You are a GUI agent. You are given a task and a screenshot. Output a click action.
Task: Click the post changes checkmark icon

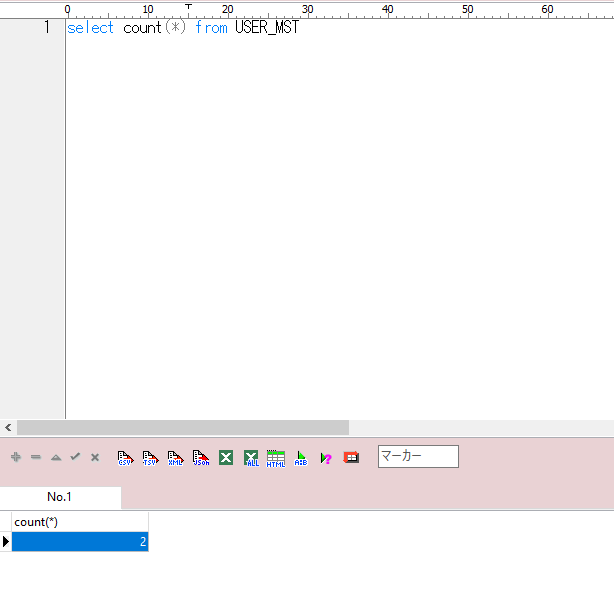75,457
